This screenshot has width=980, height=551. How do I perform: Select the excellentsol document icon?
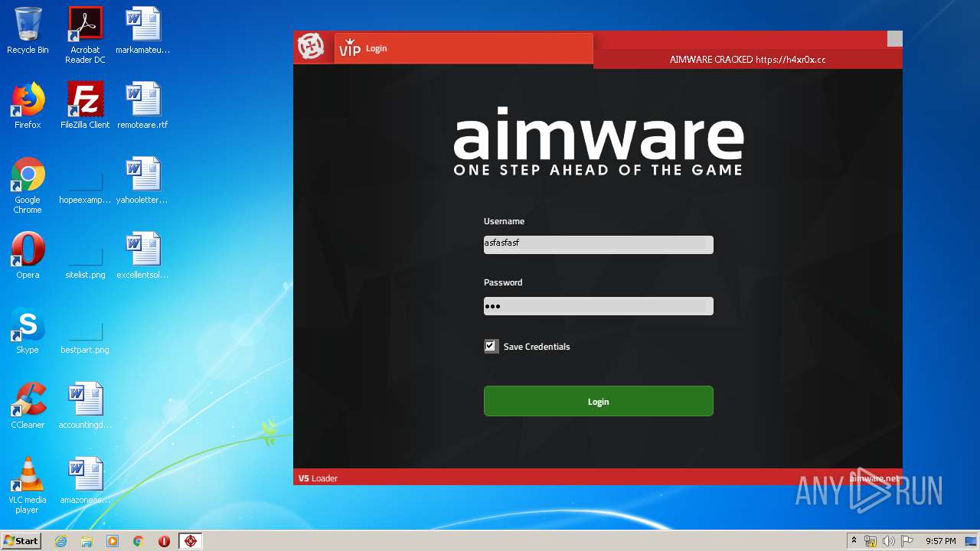pos(143,256)
